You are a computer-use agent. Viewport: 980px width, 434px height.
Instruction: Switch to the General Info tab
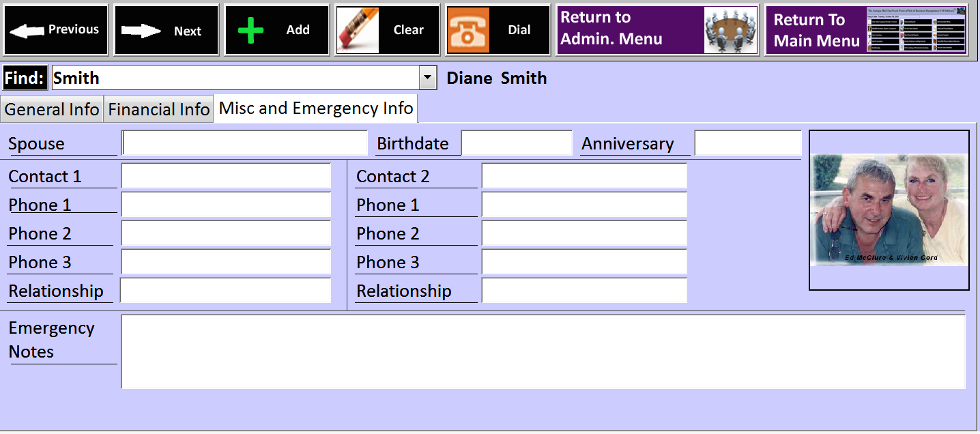(52, 110)
